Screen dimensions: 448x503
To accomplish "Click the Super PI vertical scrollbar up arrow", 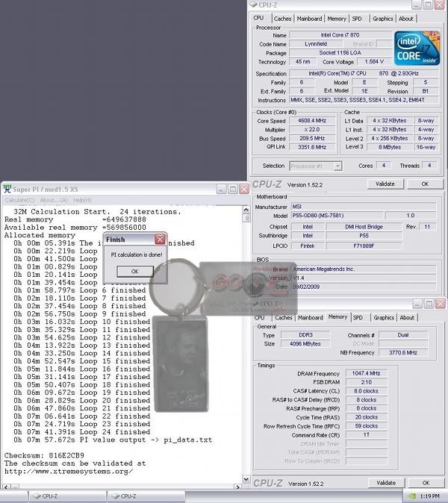I will 246,210.
